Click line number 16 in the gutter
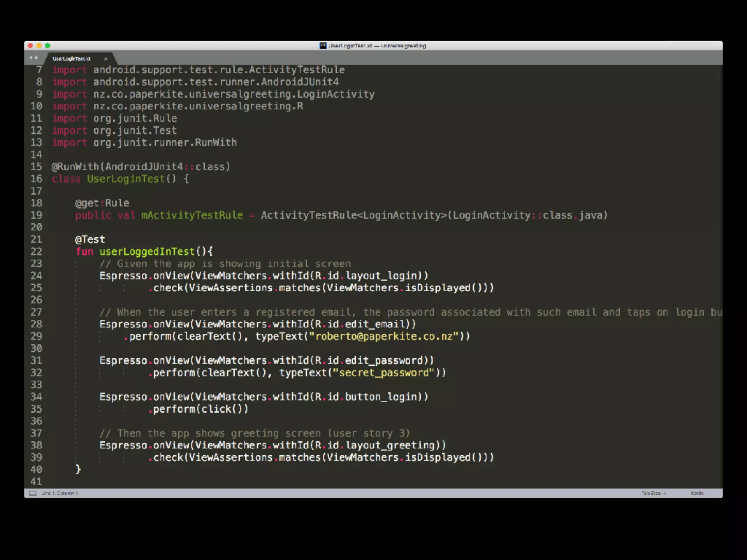 (36, 179)
